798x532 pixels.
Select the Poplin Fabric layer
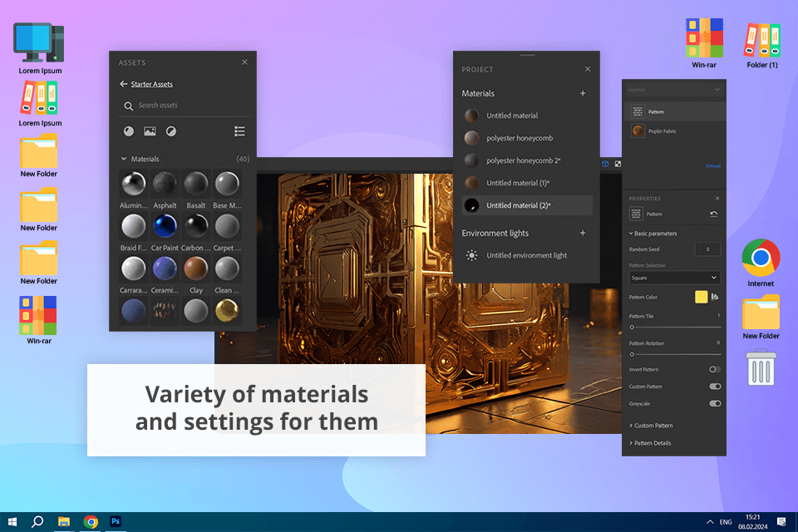674,131
